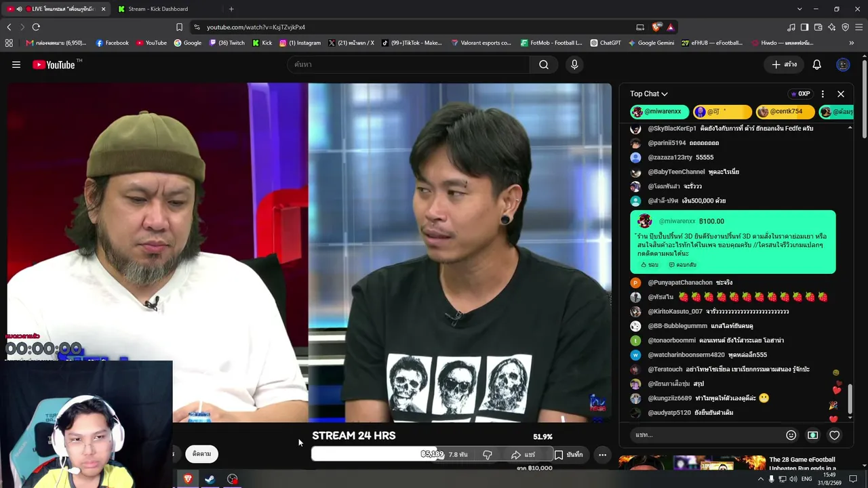Open the Facebook bookmark
This screenshot has width=868, height=488.
click(x=112, y=43)
